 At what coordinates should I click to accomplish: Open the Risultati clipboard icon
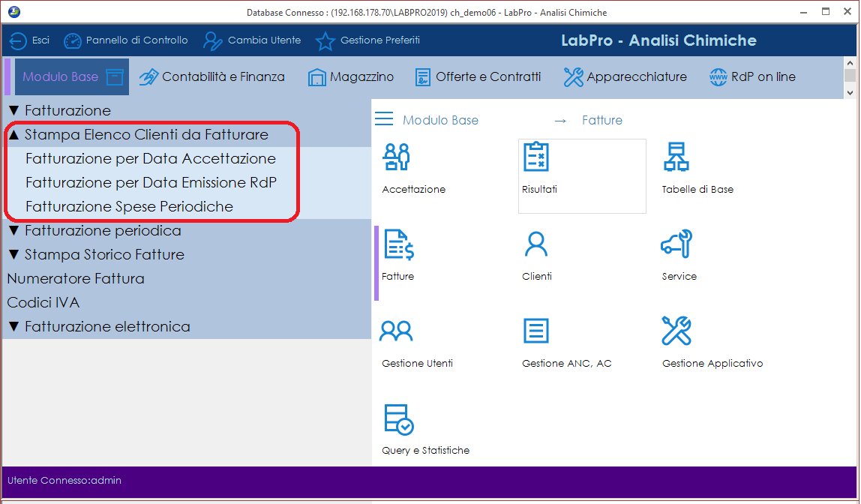click(536, 157)
